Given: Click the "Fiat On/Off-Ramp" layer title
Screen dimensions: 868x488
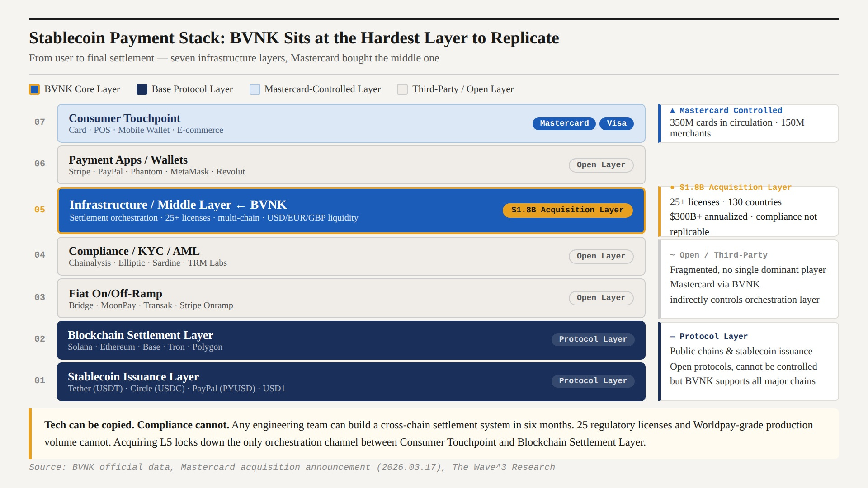Looking at the screenshot, I should [115, 294].
